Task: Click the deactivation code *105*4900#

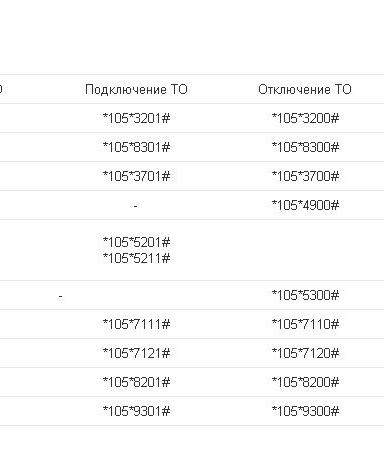Action: [305, 205]
